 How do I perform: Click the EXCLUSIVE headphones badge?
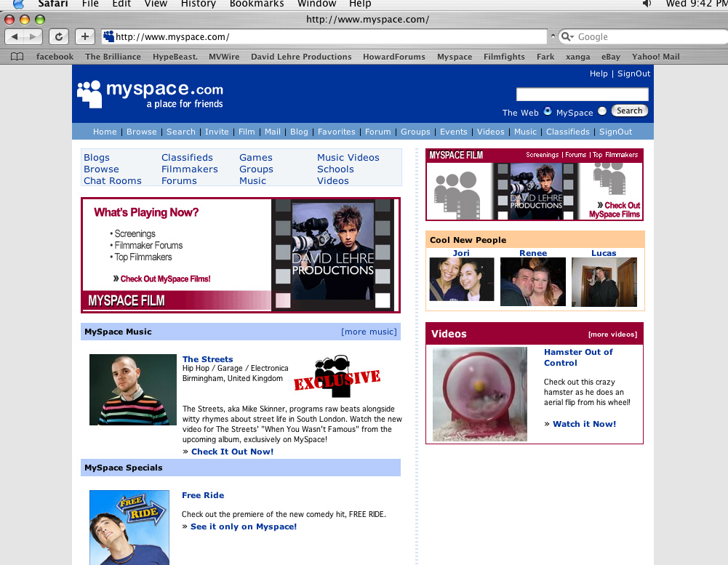point(337,377)
